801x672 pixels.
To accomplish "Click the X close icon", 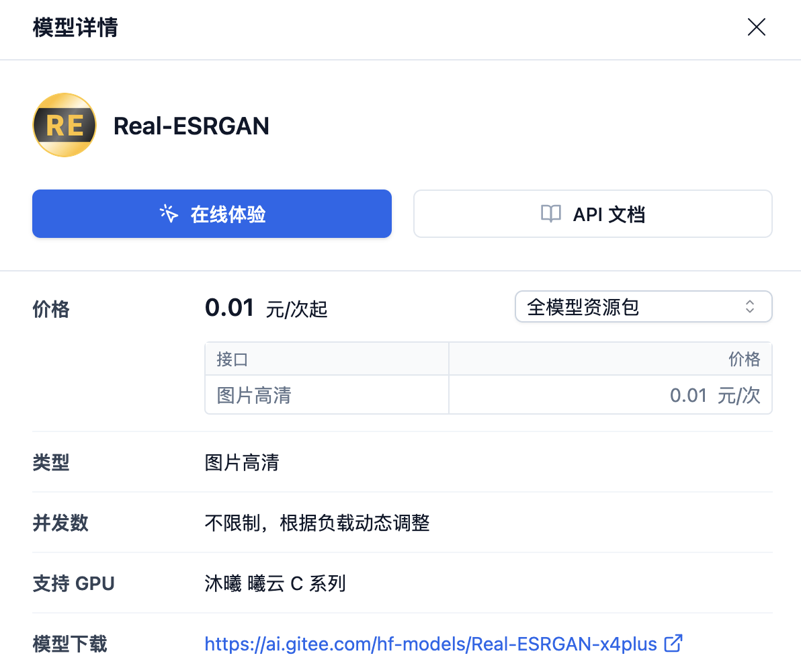I will (x=756, y=28).
